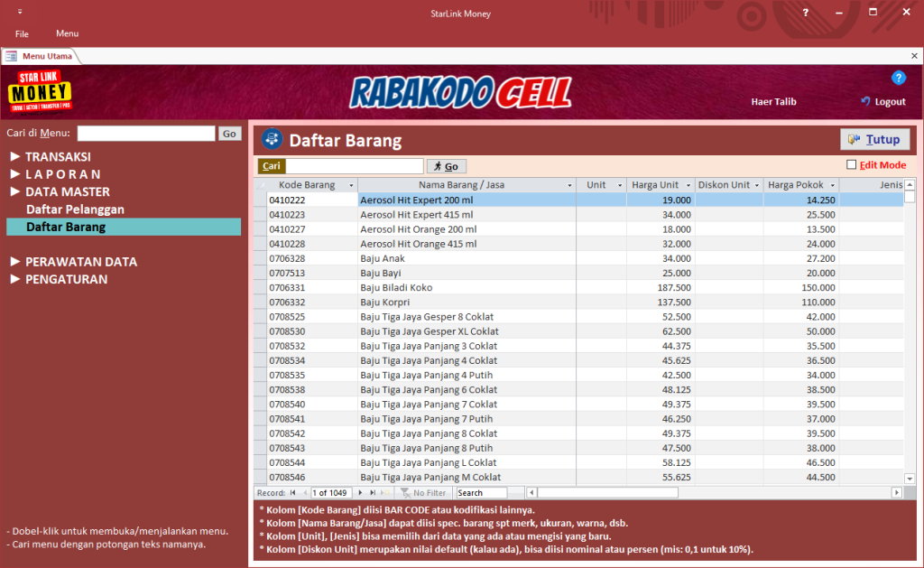
Task: Click the Haer Talib user name
Action: click(x=773, y=101)
